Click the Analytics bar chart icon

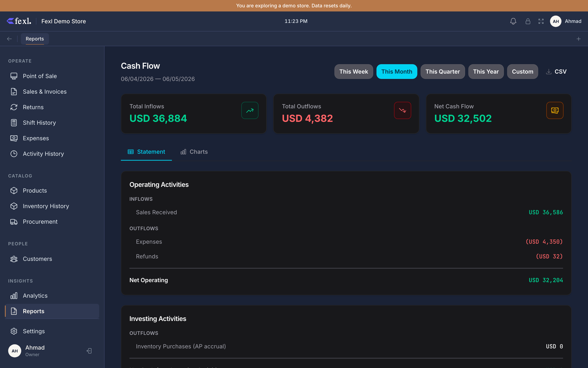point(14,296)
